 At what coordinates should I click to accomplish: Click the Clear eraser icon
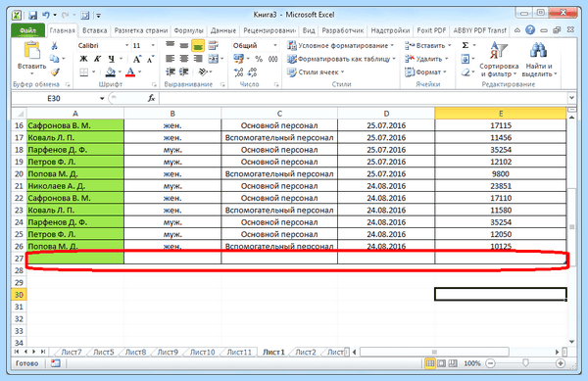click(465, 71)
